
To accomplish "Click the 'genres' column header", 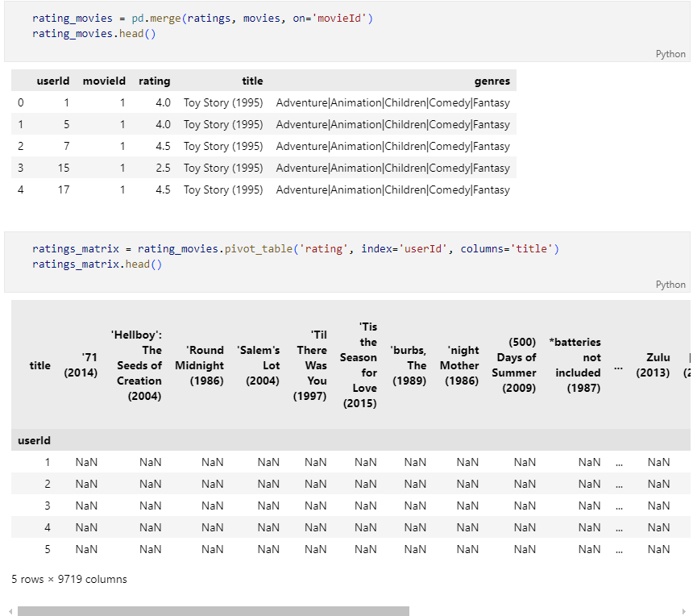I will coord(492,81).
